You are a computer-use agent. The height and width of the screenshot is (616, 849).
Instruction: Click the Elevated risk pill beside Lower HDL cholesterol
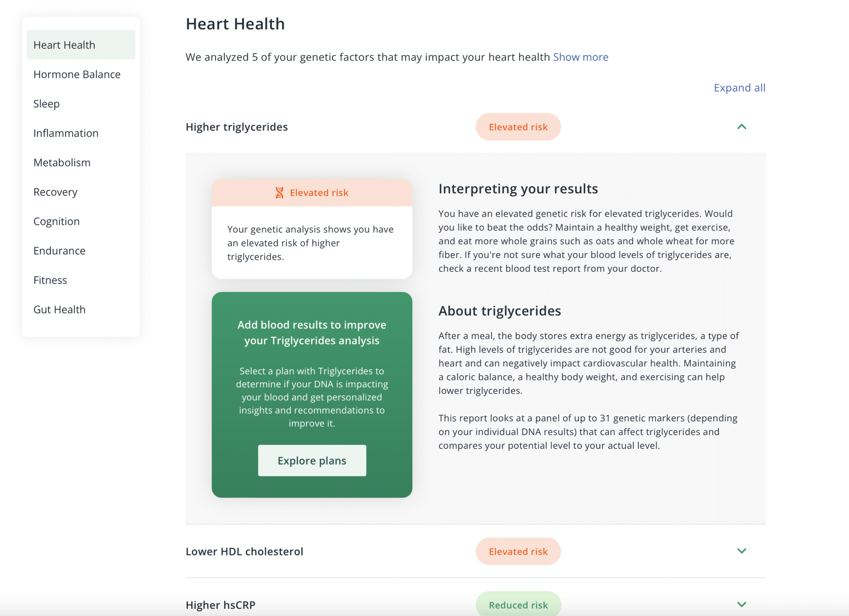[518, 551]
